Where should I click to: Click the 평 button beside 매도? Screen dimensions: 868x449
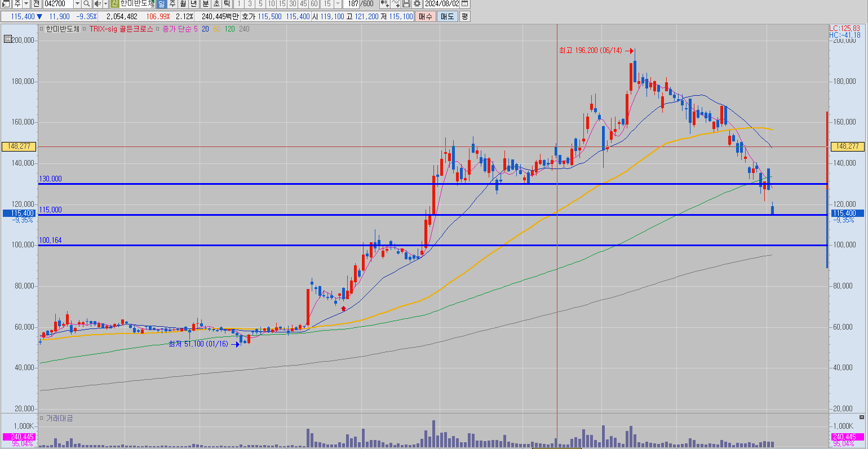click(464, 16)
